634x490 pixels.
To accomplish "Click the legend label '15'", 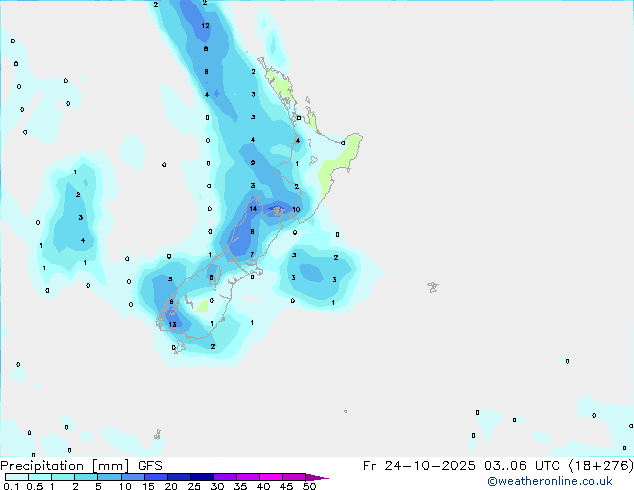I will (x=148, y=486).
